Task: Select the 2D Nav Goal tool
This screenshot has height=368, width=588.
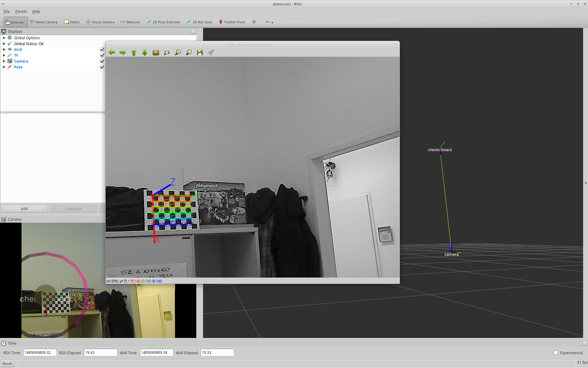Action: tap(199, 22)
